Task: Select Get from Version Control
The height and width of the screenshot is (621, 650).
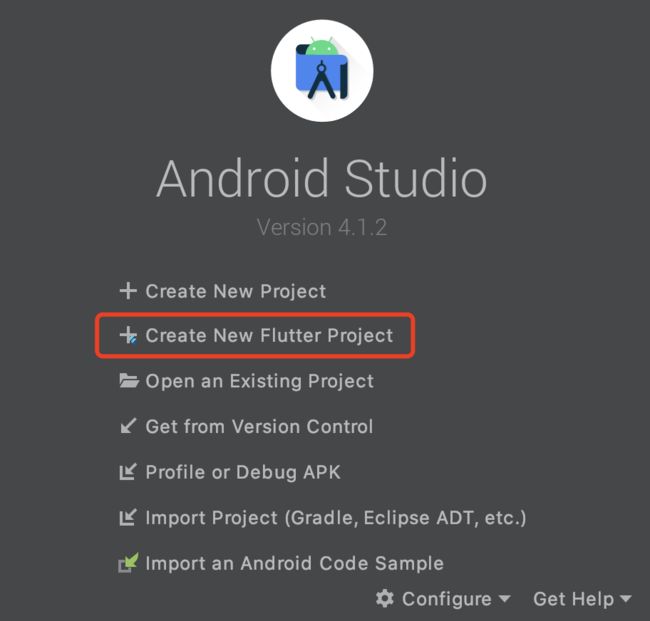Action: click(259, 426)
